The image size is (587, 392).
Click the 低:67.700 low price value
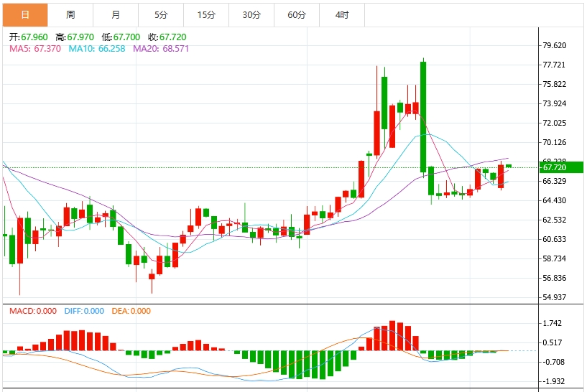click(121, 37)
